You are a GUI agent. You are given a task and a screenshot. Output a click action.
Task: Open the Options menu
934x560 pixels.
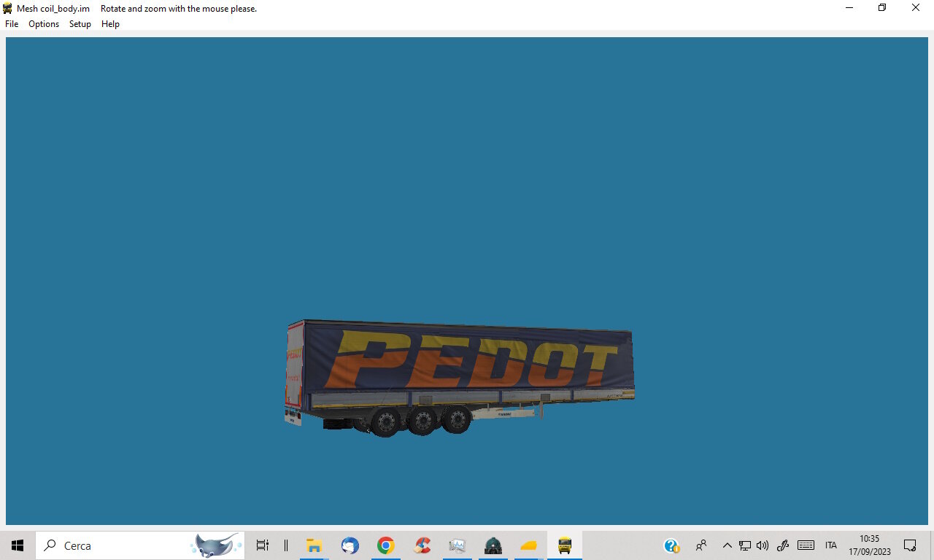pyautogui.click(x=44, y=24)
